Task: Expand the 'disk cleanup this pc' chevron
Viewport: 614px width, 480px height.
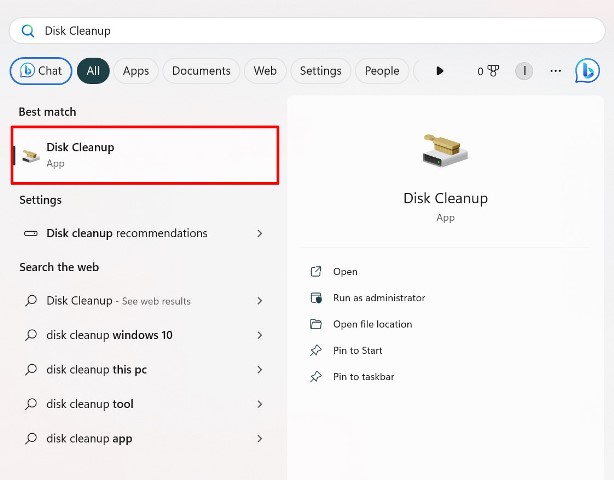Action: coord(260,370)
